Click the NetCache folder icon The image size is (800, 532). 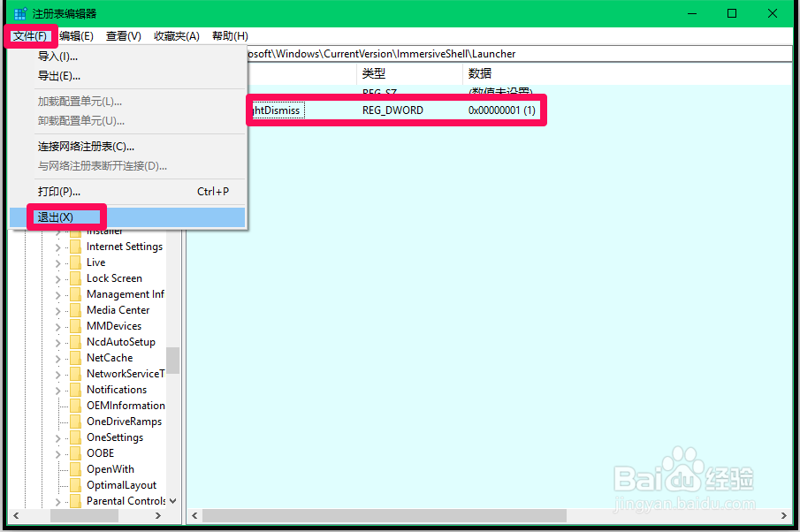point(75,358)
